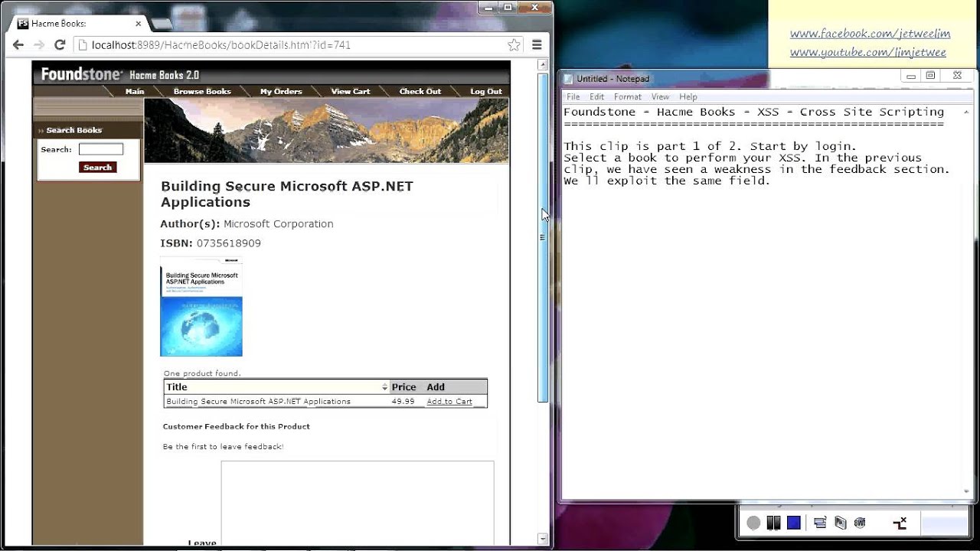
Task: Click the screenshot-frame icon in recorder toolbar
Action: click(x=840, y=523)
